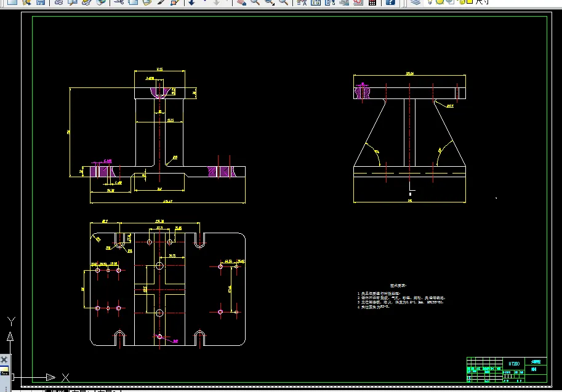Click the greyed Redo arrow icon
Screen dimensions: 562x392
(x=217, y=2)
